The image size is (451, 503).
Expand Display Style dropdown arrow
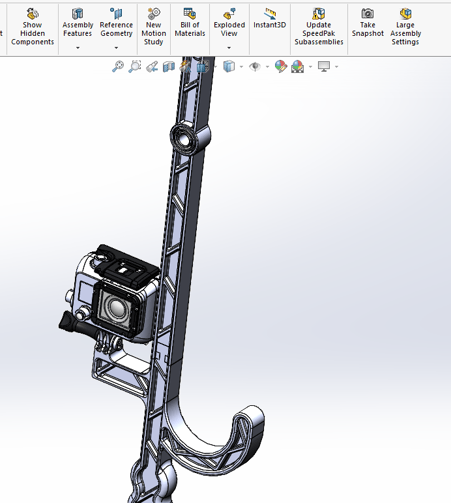coord(241,67)
